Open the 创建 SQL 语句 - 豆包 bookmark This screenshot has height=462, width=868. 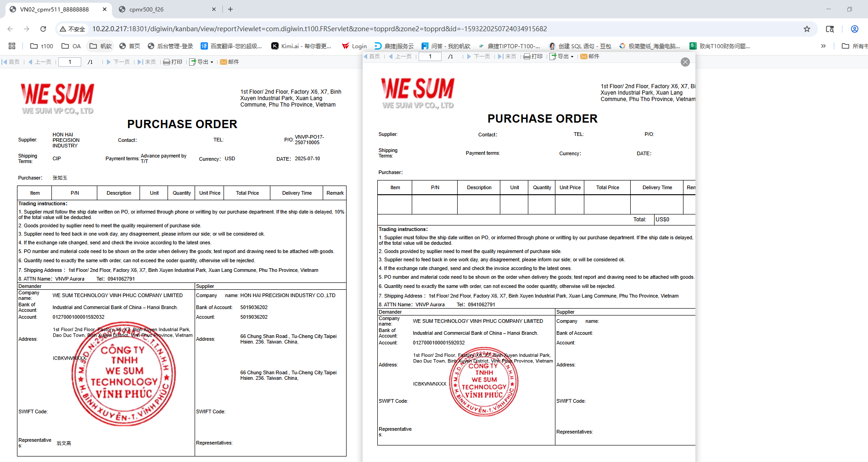coord(580,46)
